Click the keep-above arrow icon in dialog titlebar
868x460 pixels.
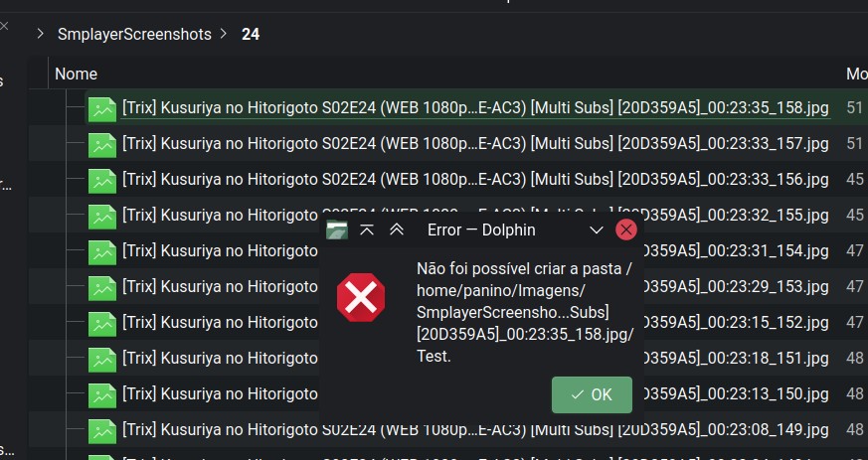(367, 230)
